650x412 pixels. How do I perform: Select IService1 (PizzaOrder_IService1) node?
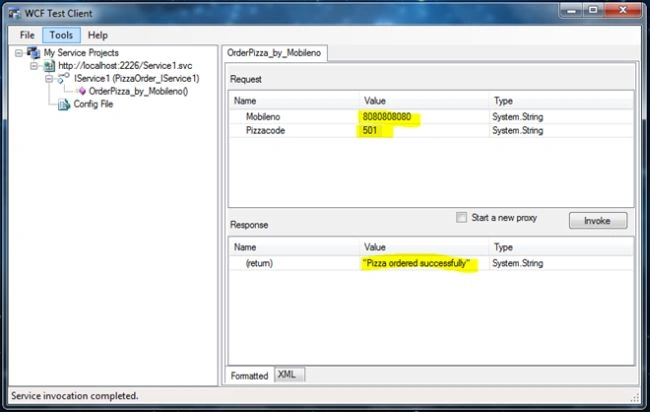(x=136, y=78)
